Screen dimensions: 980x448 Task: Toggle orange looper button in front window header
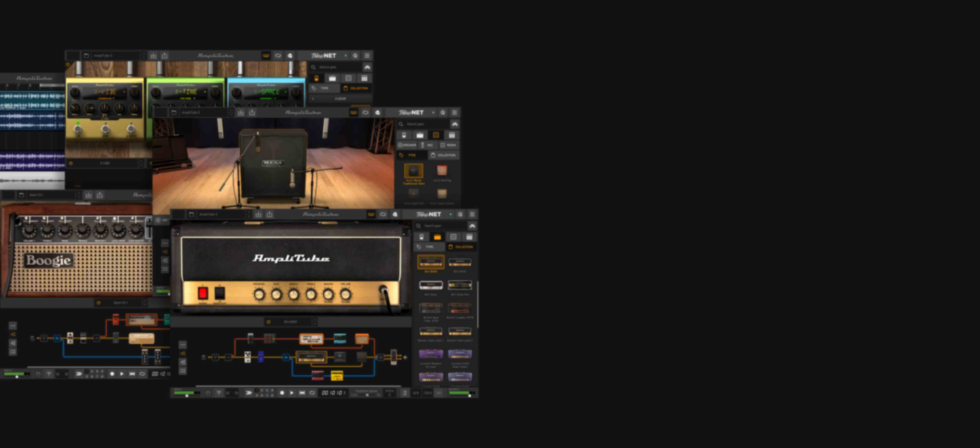click(x=371, y=215)
